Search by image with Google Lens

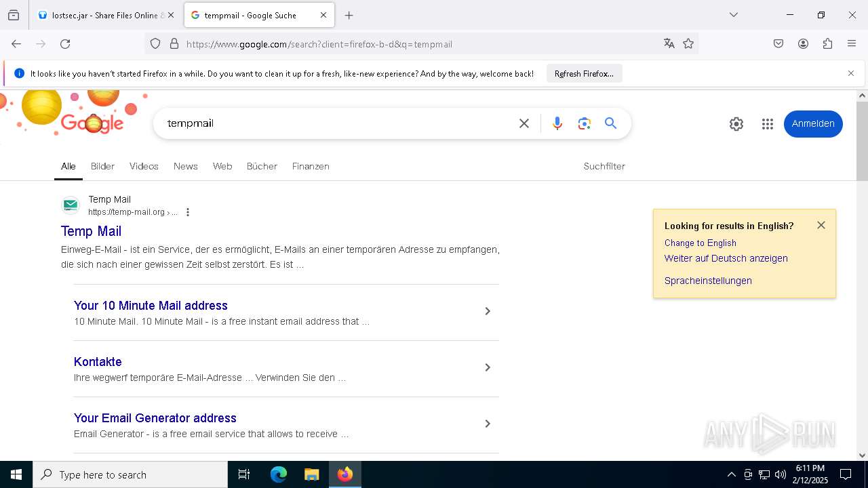tap(585, 123)
